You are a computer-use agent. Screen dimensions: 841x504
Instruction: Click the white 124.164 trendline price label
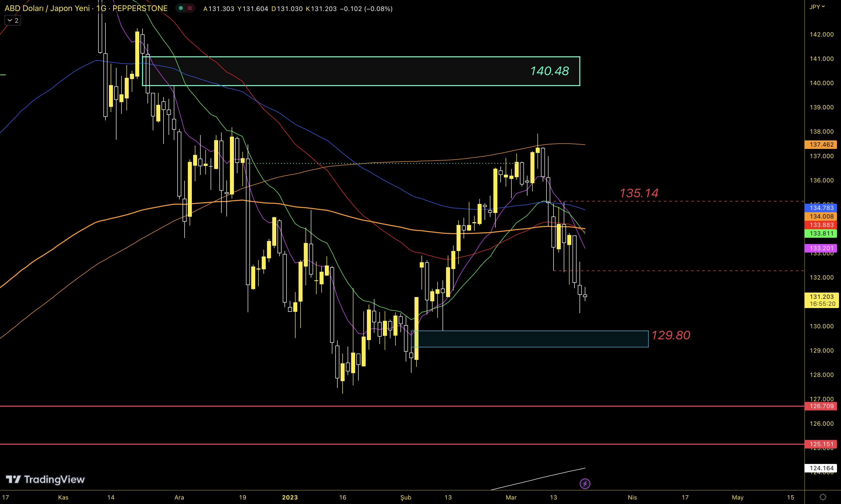[821, 468]
